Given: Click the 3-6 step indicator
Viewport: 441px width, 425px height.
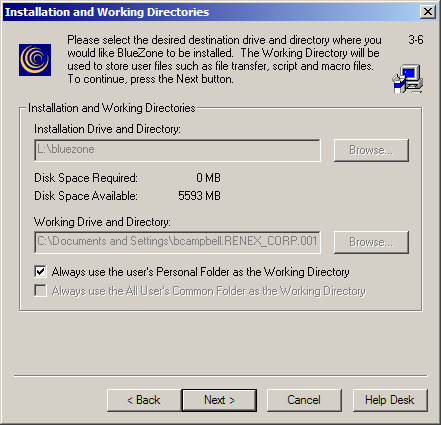Looking at the screenshot, I should click(416, 40).
